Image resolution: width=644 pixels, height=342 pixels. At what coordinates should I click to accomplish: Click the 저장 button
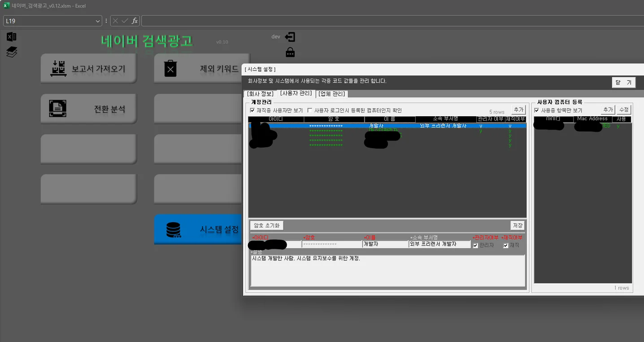518,225
